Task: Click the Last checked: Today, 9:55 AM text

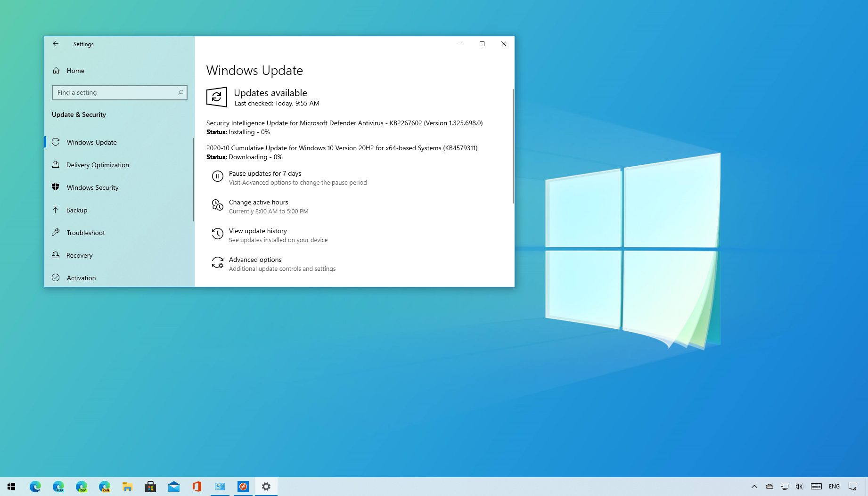Action: (x=277, y=103)
